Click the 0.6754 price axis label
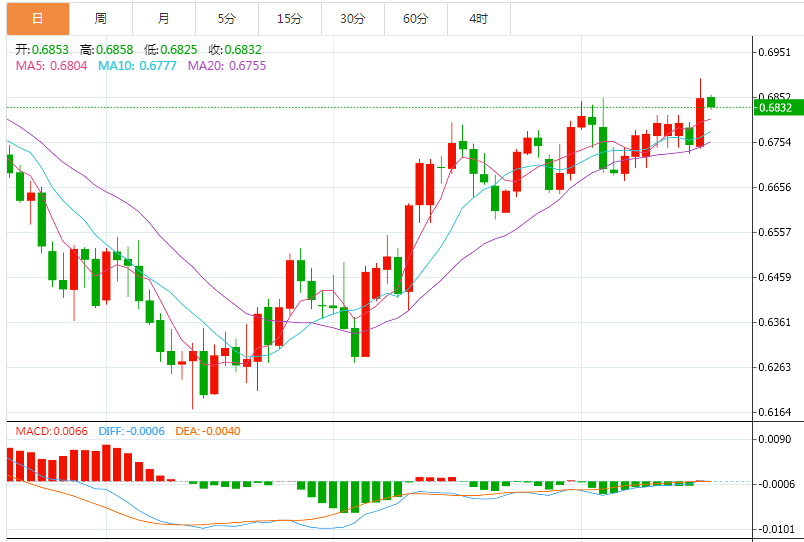804x542 pixels. click(x=774, y=142)
